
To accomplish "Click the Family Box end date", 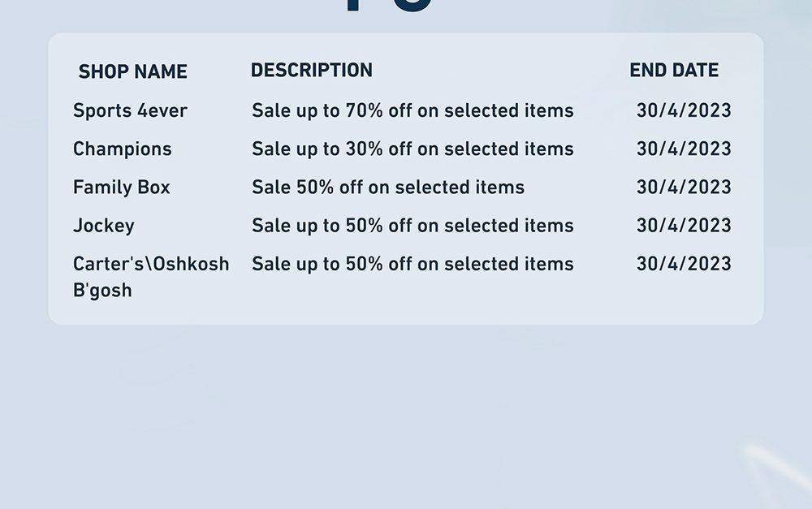I will pyautogui.click(x=684, y=187).
